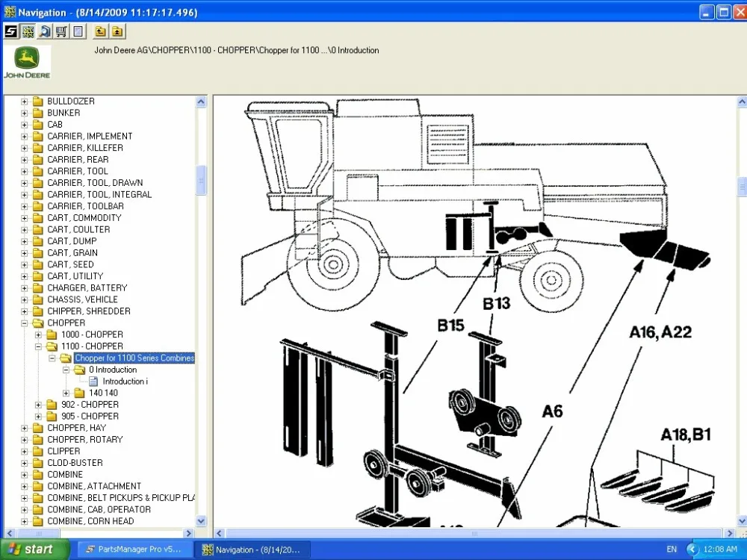This screenshot has height=560, width=747.
Task: Select CARRIER, TOOL, INTEGRAL entry
Action: [99, 195]
